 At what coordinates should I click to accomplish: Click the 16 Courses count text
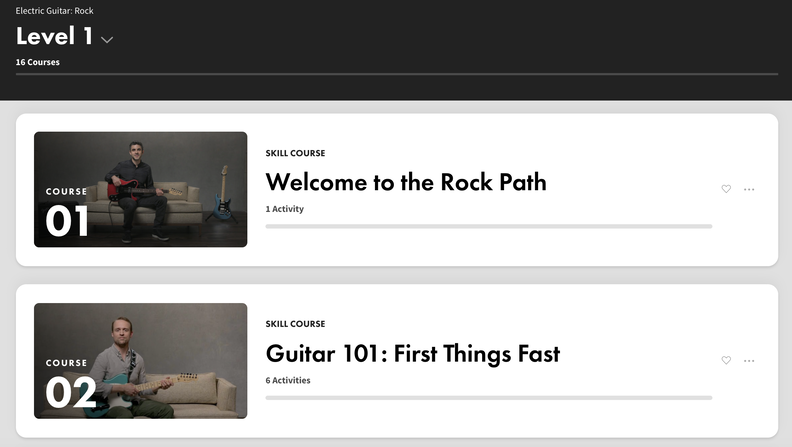(x=38, y=62)
